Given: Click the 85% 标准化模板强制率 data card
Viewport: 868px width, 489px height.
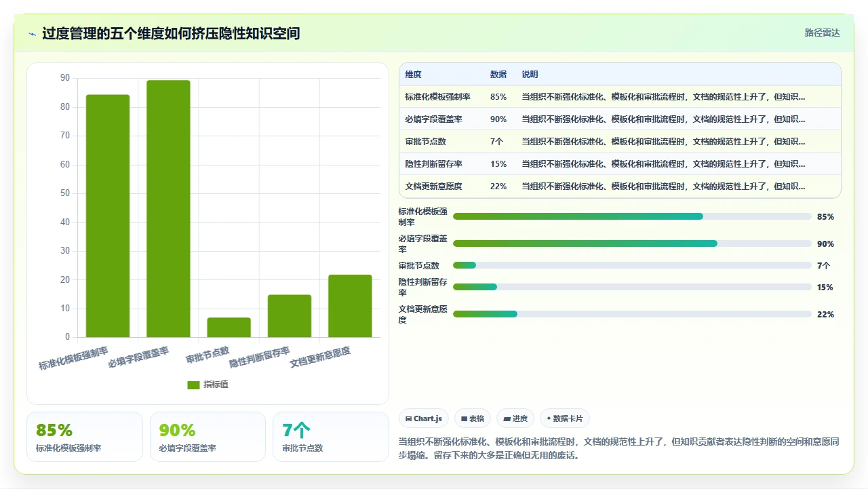Looking at the screenshot, I should [x=85, y=437].
